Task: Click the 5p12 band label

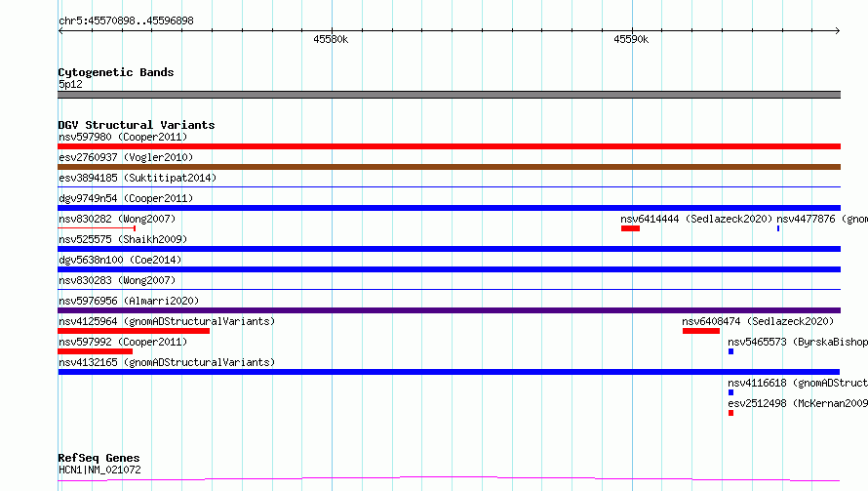Action: [x=70, y=84]
